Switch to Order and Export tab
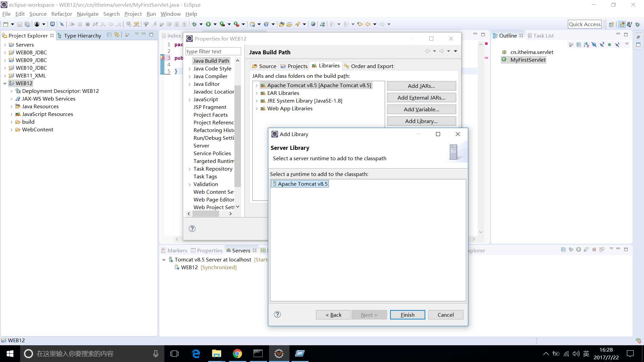This screenshot has height=362, width=644. pos(368,66)
